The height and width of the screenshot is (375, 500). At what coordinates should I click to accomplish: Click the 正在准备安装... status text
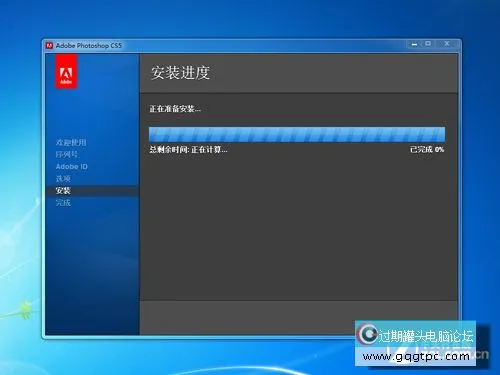[x=175, y=109]
